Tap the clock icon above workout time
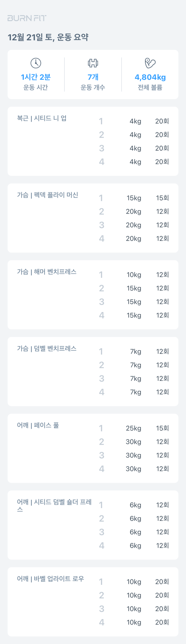Image resolution: width=186 pixels, height=644 pixels. click(x=36, y=63)
